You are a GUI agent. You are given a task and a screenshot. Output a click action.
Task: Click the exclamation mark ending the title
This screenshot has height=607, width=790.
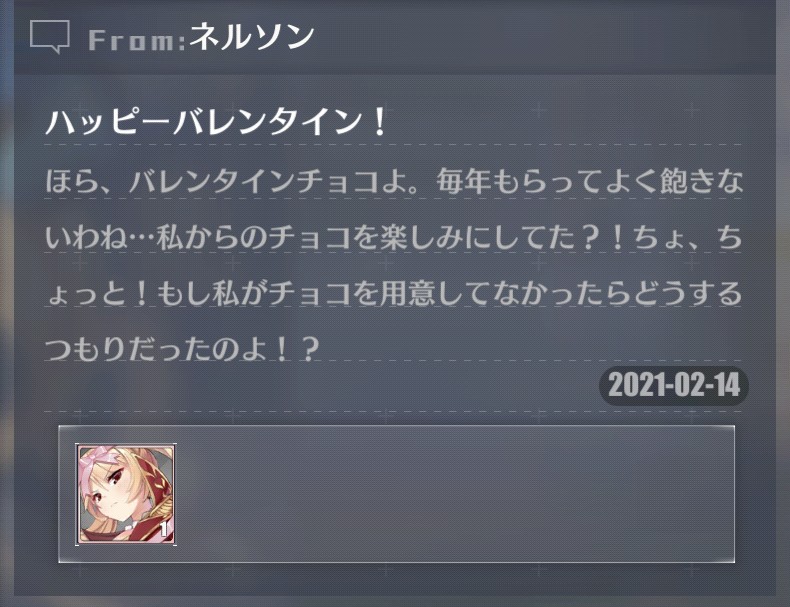tap(378, 121)
